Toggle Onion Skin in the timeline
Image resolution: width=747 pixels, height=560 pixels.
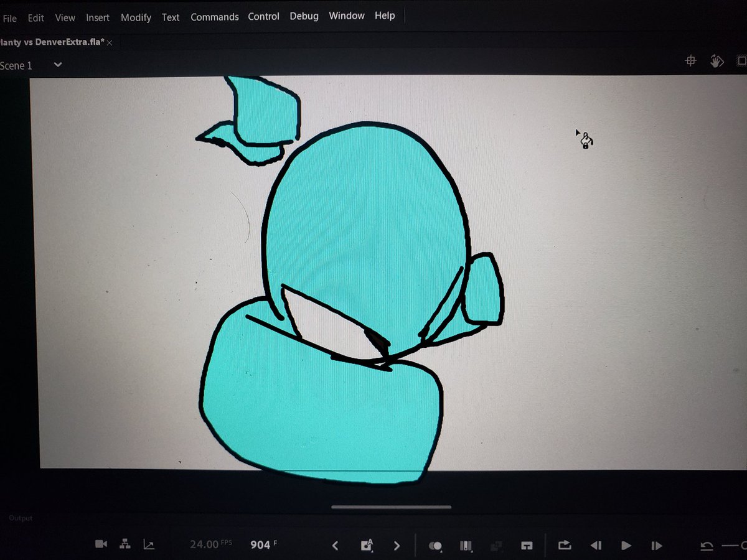[436, 546]
